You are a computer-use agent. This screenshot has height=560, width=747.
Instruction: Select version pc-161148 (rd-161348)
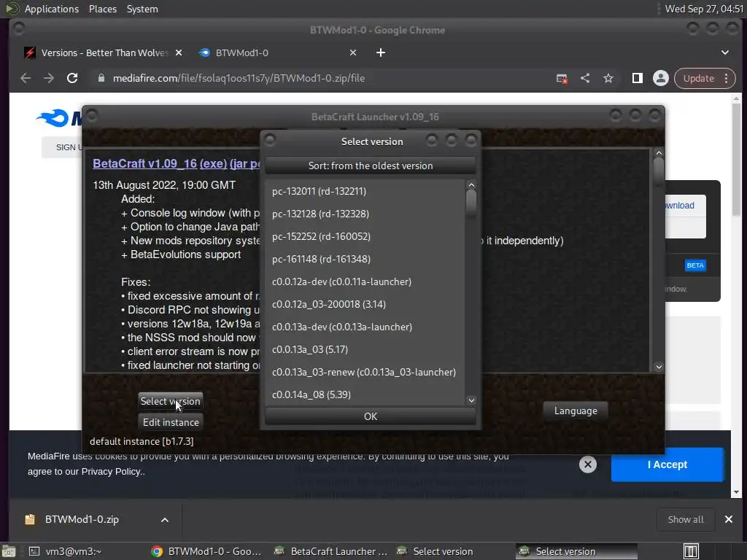[365, 259]
